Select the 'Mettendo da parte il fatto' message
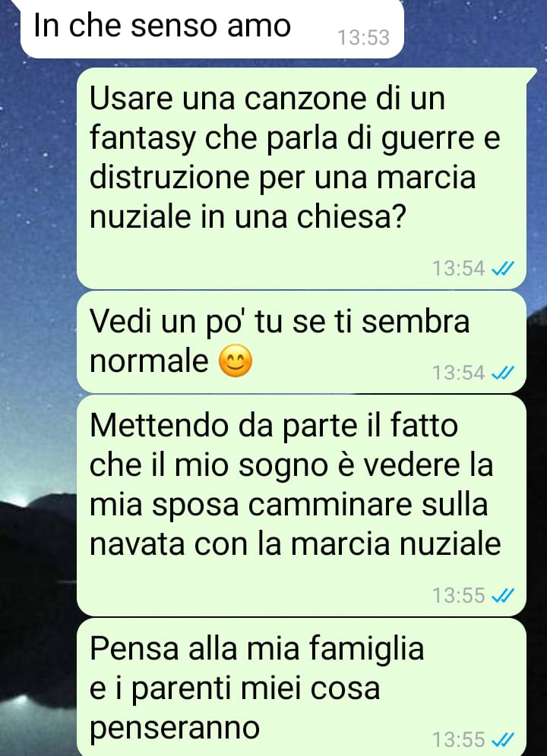The width and height of the screenshot is (547, 756). coord(302,506)
